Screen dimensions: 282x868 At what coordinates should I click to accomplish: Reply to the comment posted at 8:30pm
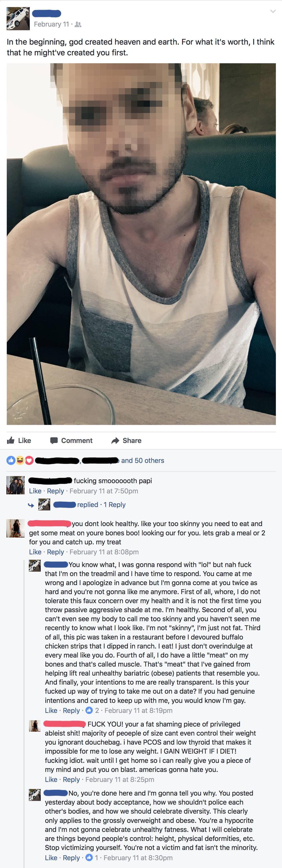71,858
